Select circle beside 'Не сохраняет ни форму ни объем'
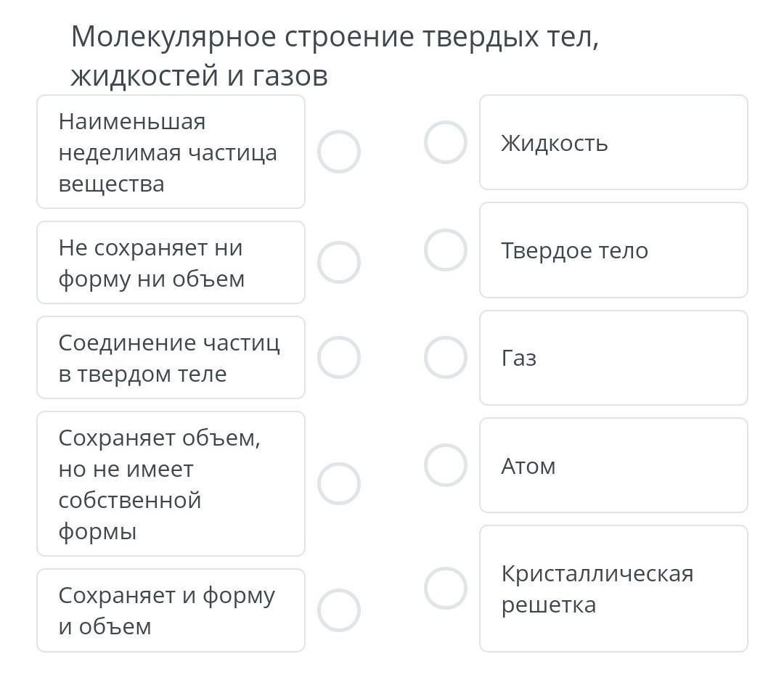Screen dimensions: 784x688 point(339,262)
